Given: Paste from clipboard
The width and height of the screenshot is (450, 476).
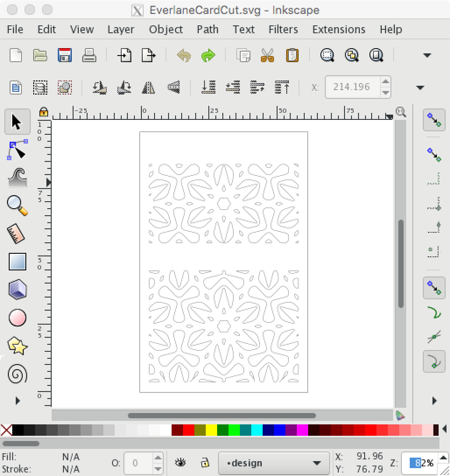Looking at the screenshot, I should (x=292, y=55).
